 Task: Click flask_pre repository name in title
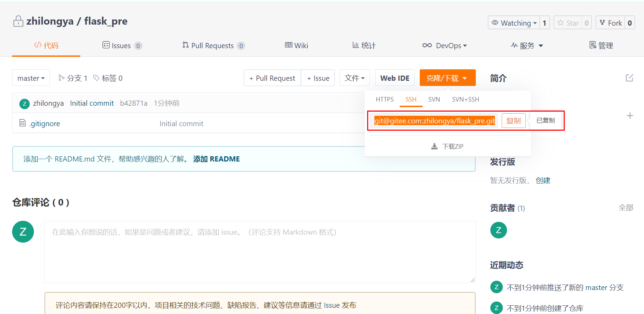point(106,21)
